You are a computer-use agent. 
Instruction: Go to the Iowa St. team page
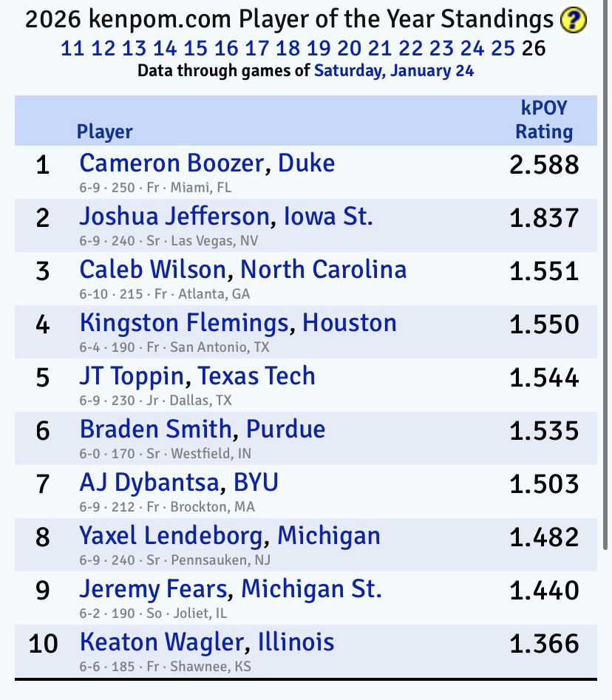[x=329, y=217]
